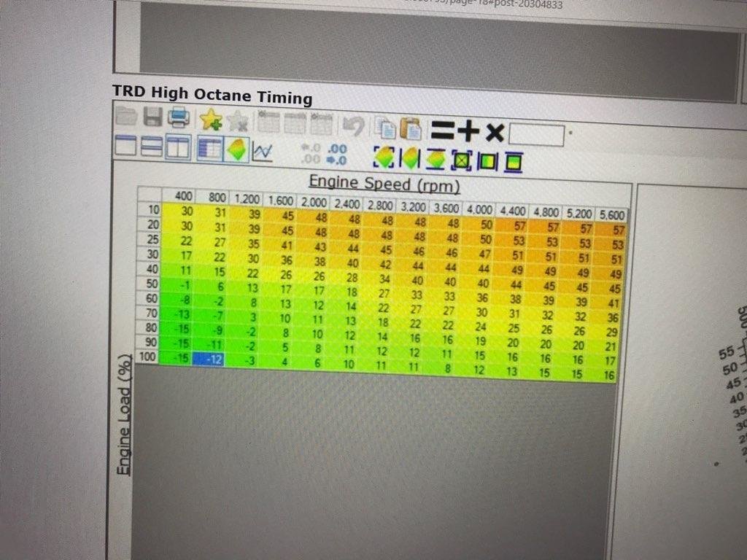Click the surface icon with corner brackets
747x560 pixels.
tap(384, 157)
